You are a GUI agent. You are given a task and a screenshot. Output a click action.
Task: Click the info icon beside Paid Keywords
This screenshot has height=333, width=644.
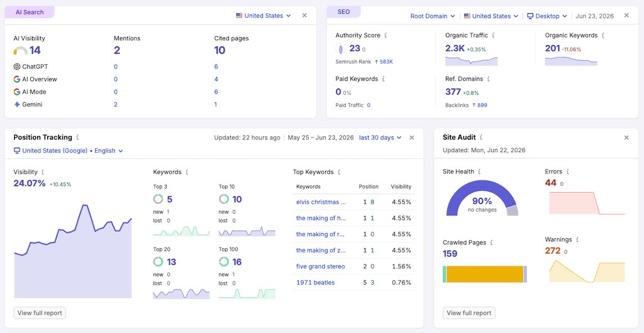click(x=383, y=79)
